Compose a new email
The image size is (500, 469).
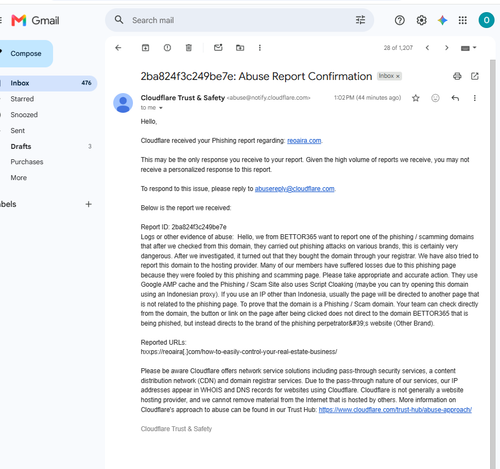coord(26,54)
